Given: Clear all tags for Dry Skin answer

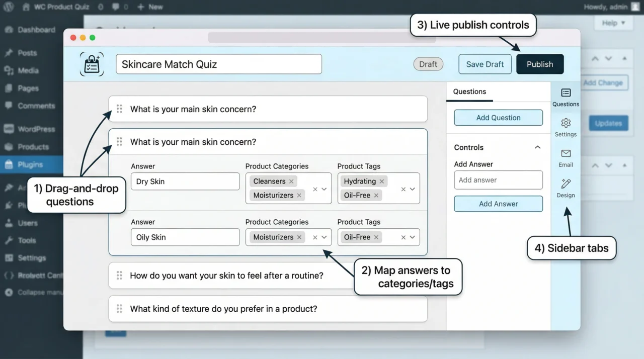Looking at the screenshot, I should tap(404, 189).
